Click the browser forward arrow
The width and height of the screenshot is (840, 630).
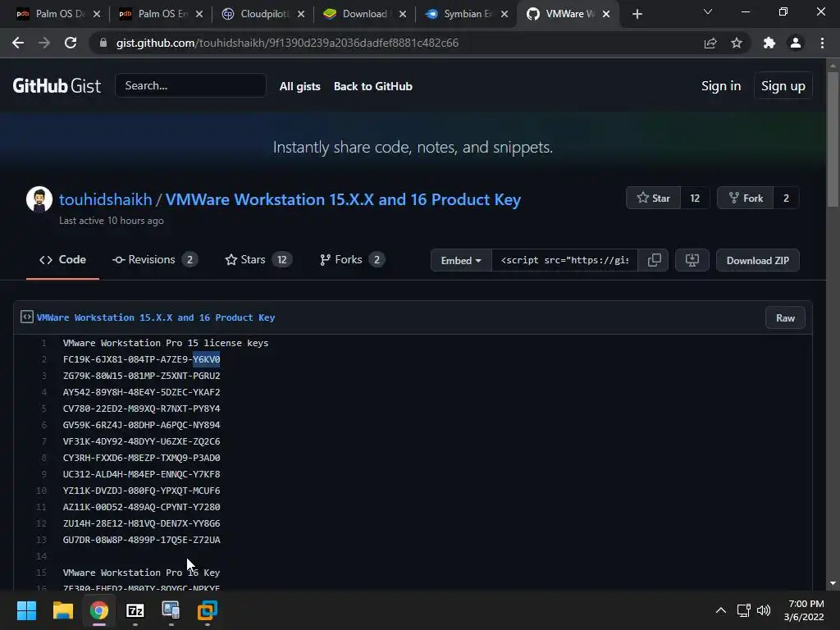coord(44,43)
